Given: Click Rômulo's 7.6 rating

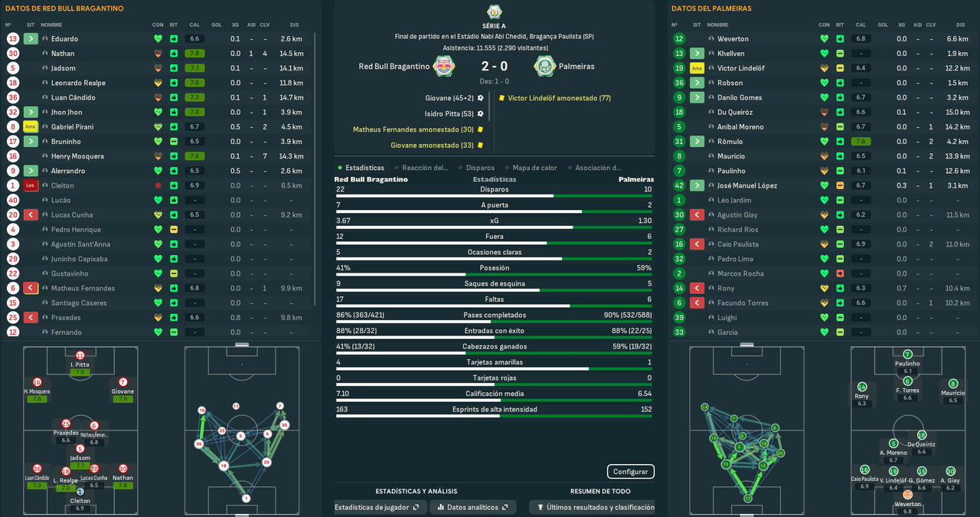Looking at the screenshot, I should click(861, 141).
